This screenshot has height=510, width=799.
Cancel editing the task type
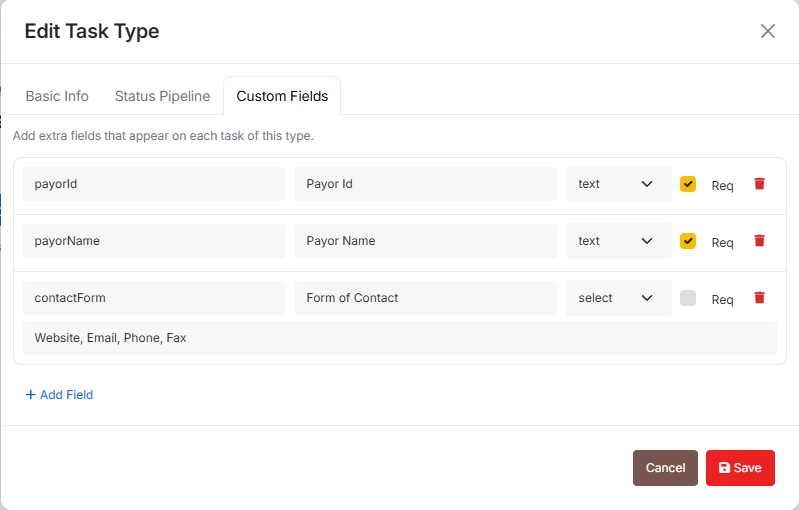coord(665,468)
